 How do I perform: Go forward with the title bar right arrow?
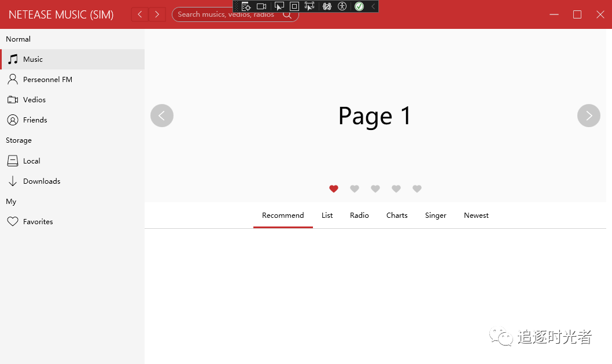[x=157, y=14]
